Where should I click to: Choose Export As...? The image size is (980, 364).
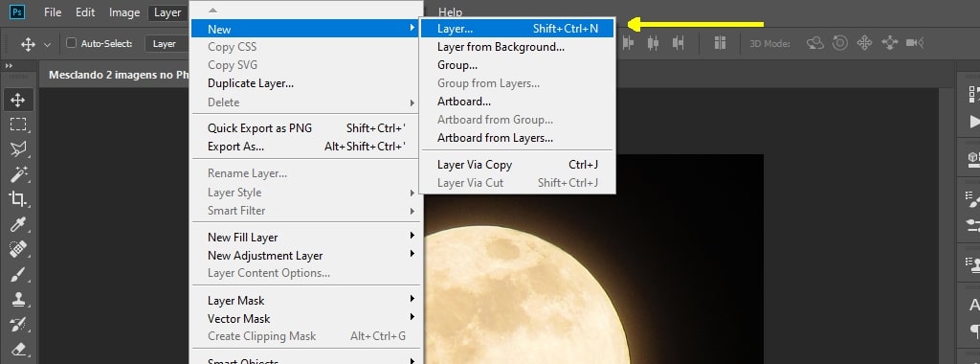(x=306, y=147)
